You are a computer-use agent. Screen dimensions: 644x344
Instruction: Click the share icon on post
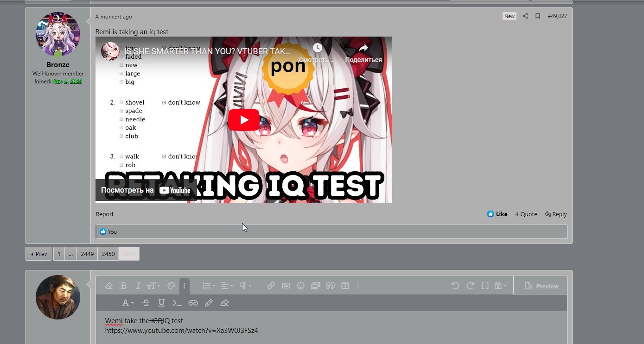tap(525, 16)
